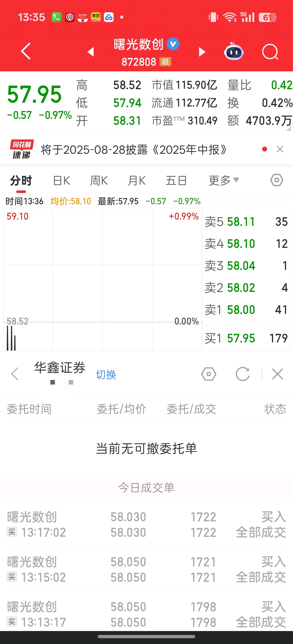
Task: Select 卖1 price 58.00 row
Action: [246, 309]
